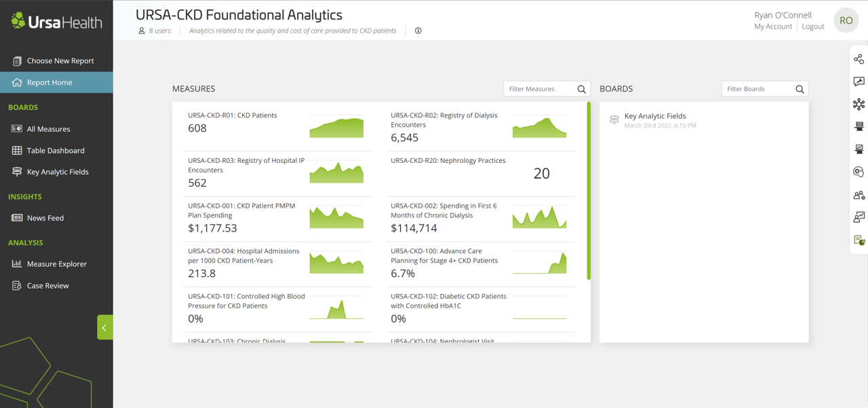Click the report info circle icon
This screenshot has height=408, width=868.
pyautogui.click(x=418, y=31)
